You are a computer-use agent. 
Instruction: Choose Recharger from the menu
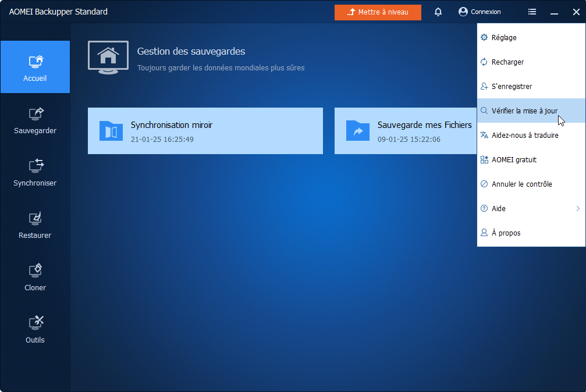click(x=531, y=62)
